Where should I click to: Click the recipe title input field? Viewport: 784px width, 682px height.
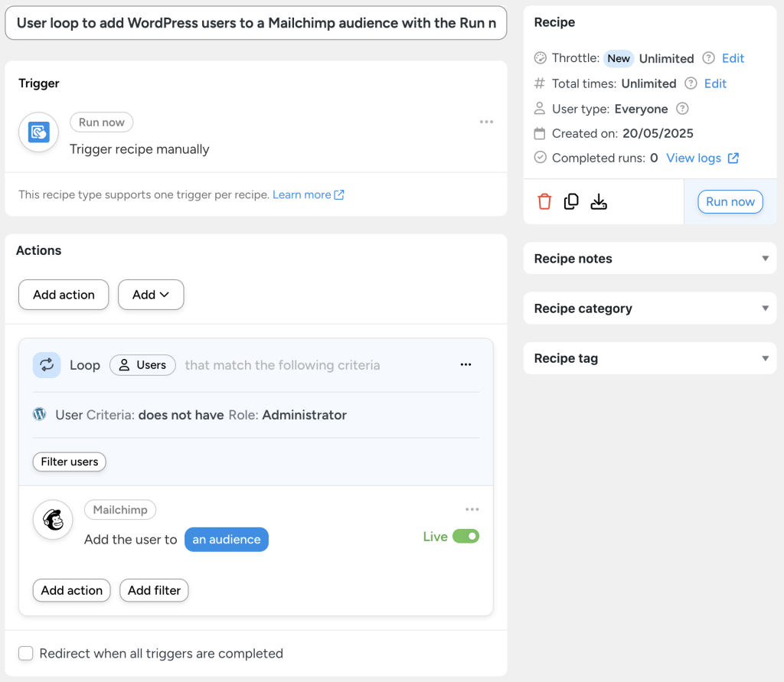256,23
